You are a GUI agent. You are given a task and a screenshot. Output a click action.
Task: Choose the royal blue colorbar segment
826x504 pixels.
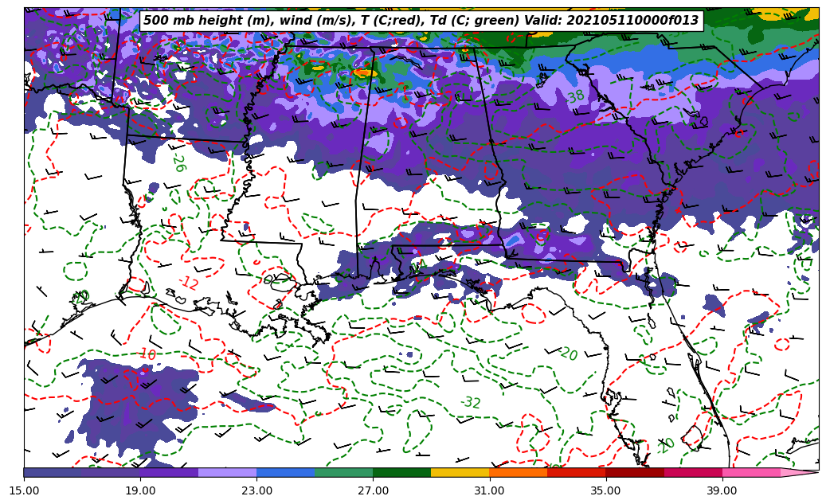285,472
